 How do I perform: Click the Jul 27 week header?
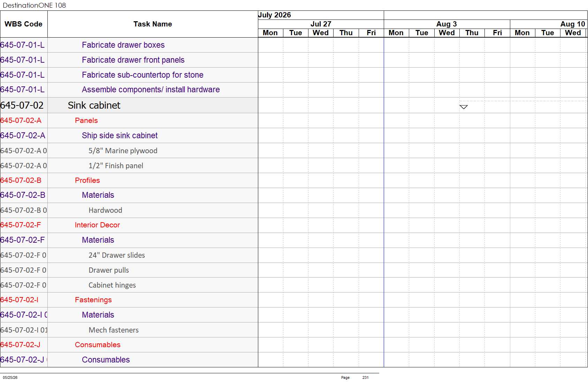pyautogui.click(x=321, y=24)
